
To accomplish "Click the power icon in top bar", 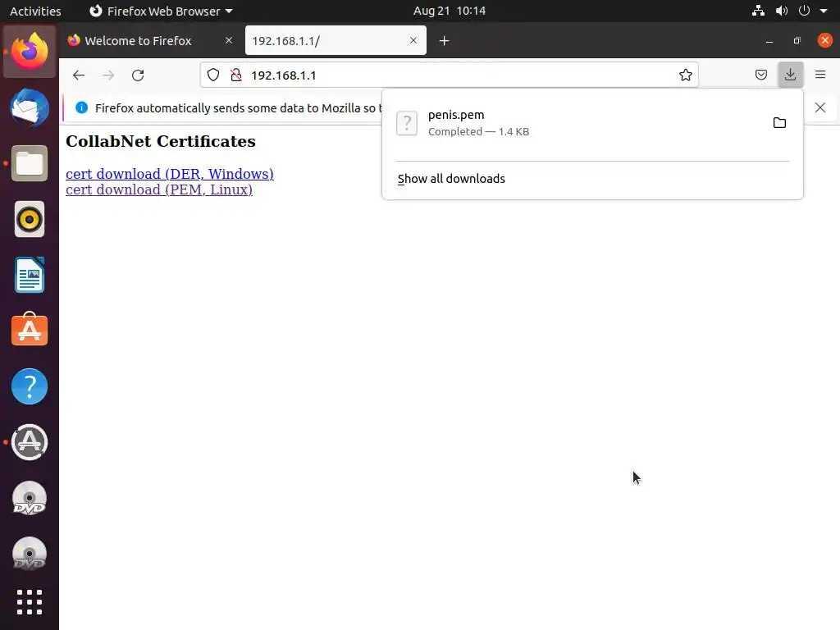I will (804, 11).
